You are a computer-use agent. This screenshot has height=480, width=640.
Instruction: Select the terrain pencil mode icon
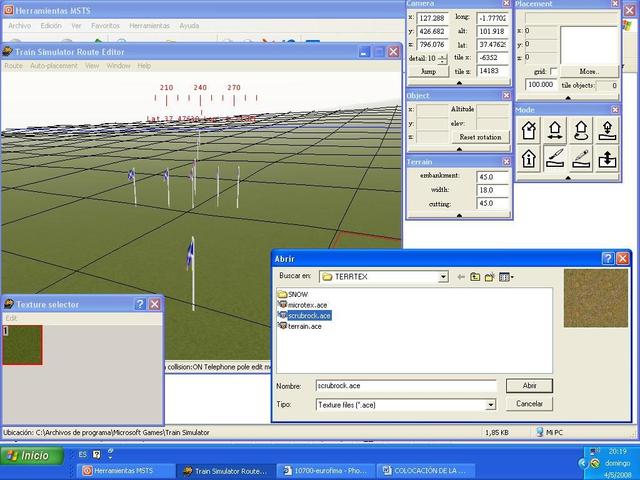point(581,157)
